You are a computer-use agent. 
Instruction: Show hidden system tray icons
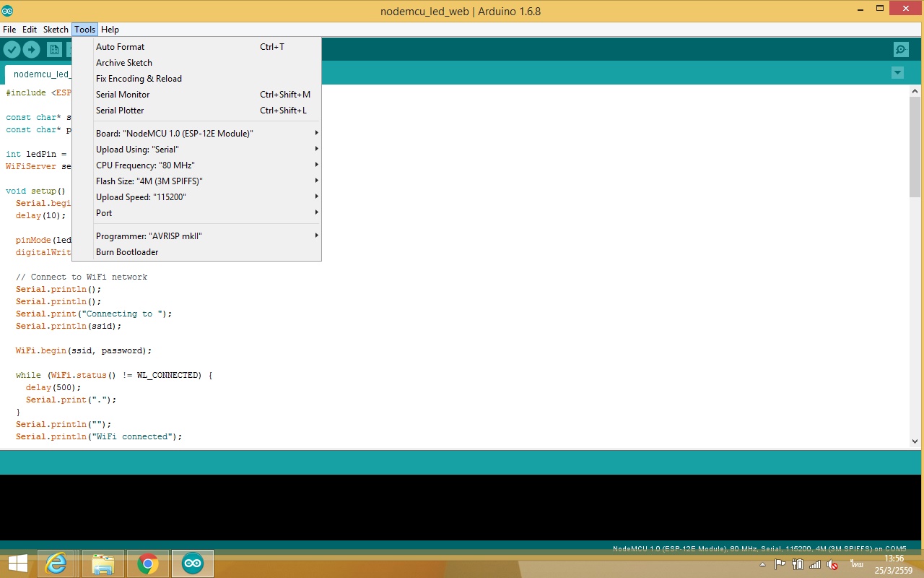(764, 564)
